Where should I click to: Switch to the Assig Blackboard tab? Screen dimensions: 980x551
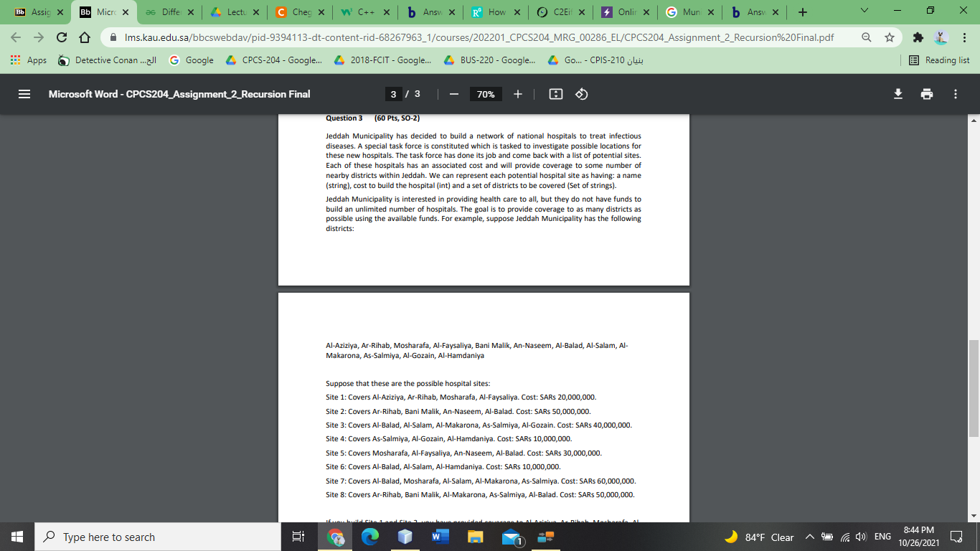(39, 12)
